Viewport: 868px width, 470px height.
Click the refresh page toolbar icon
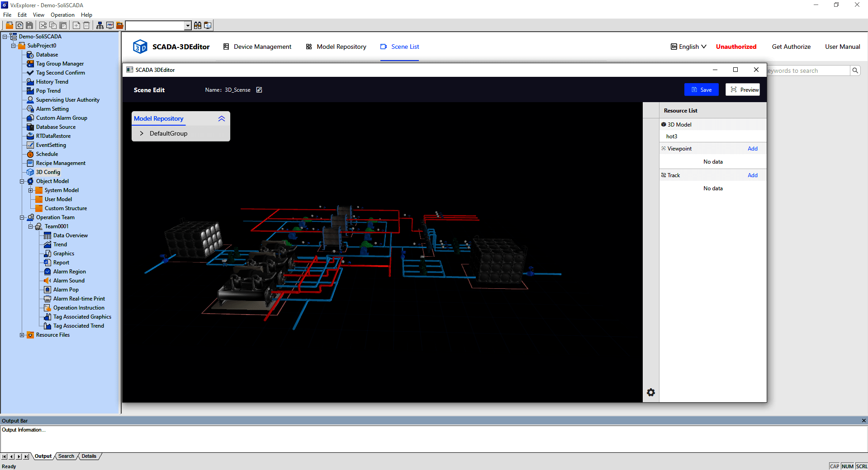coord(19,25)
